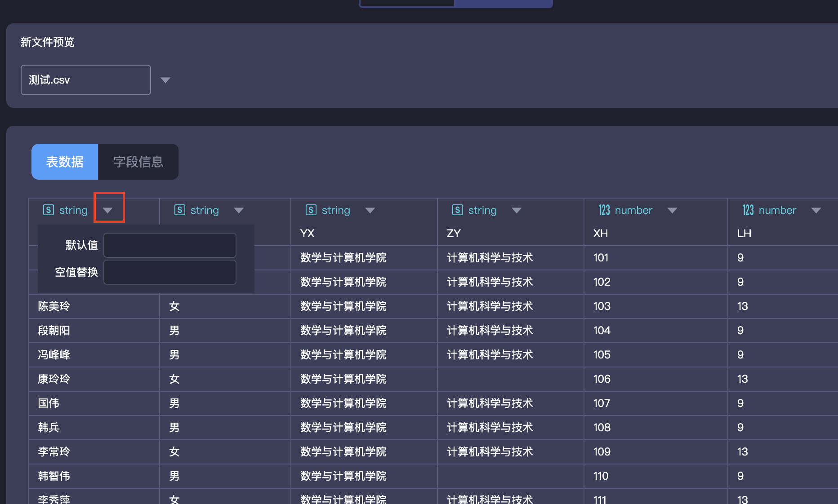Click LH value 9 in row 108

[x=740, y=428]
